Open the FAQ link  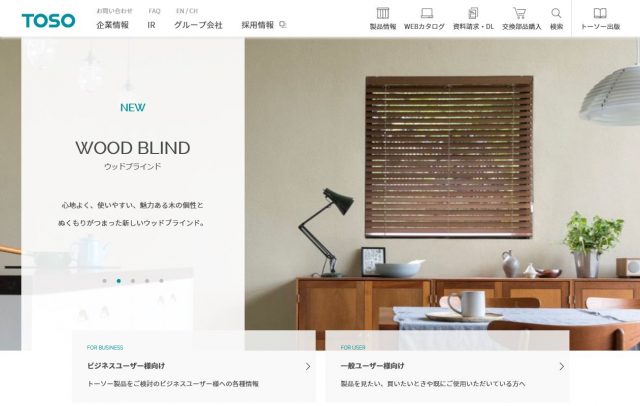(154, 11)
